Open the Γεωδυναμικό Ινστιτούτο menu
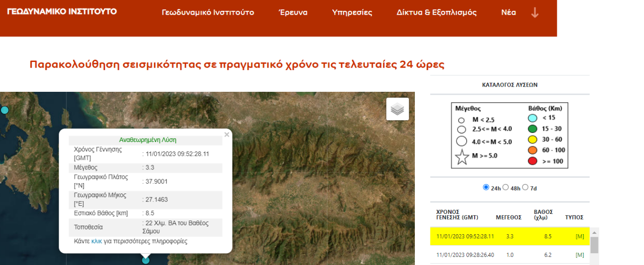 207,13
